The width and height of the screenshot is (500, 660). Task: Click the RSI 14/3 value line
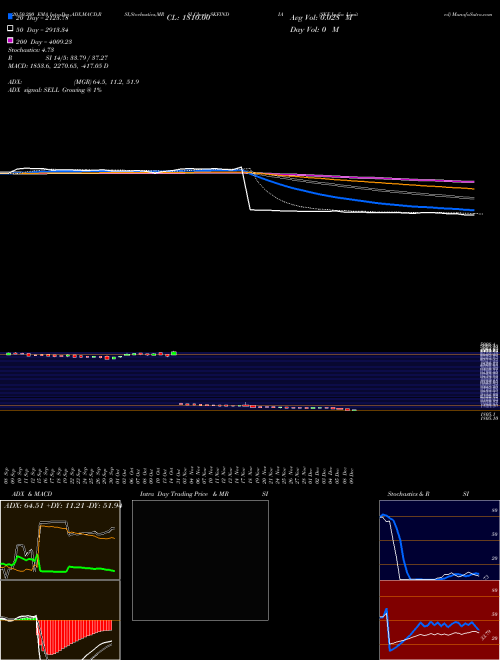pos(58,58)
